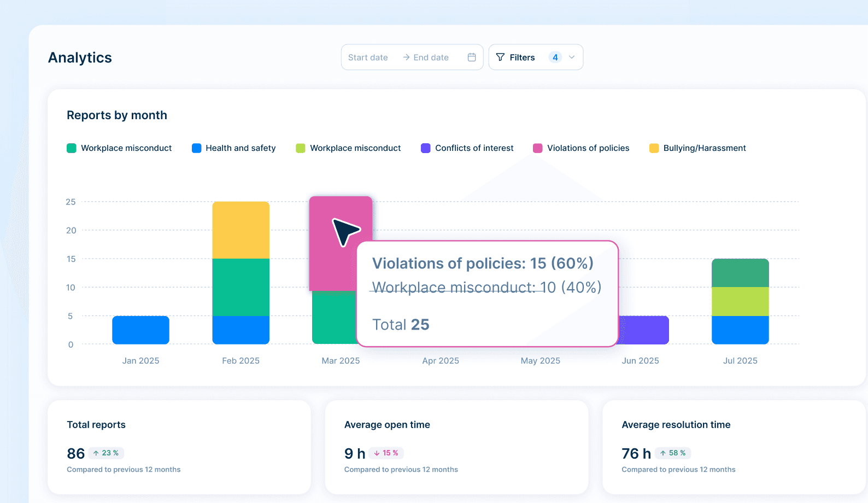Click the lime Workplace misconduct legend swatch
The width and height of the screenshot is (868, 503).
coord(301,148)
